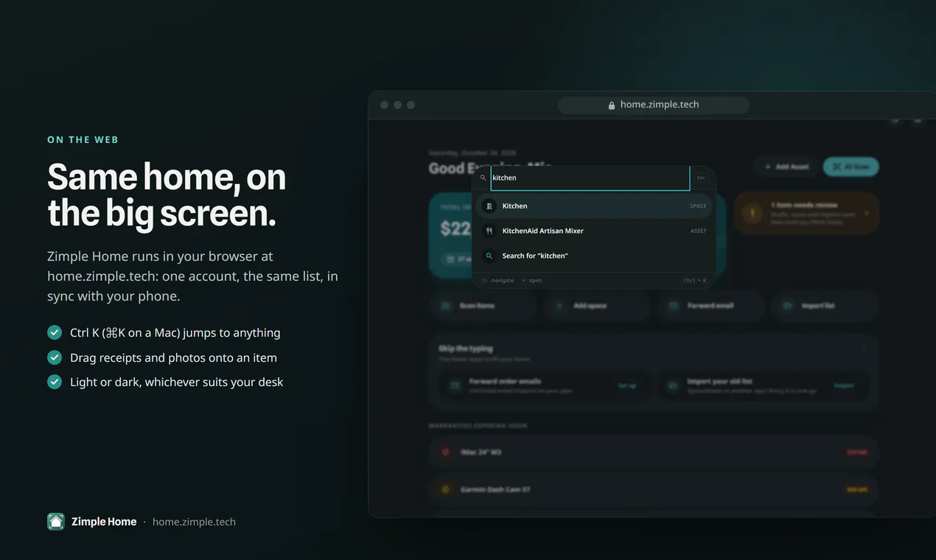Select the Search for "kitchen" result

(x=594, y=256)
